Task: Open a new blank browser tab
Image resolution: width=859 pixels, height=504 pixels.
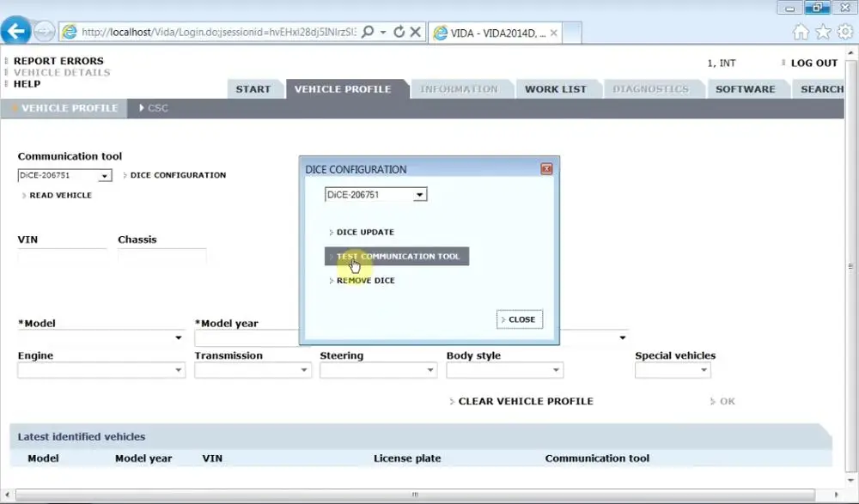Action: pos(571,33)
